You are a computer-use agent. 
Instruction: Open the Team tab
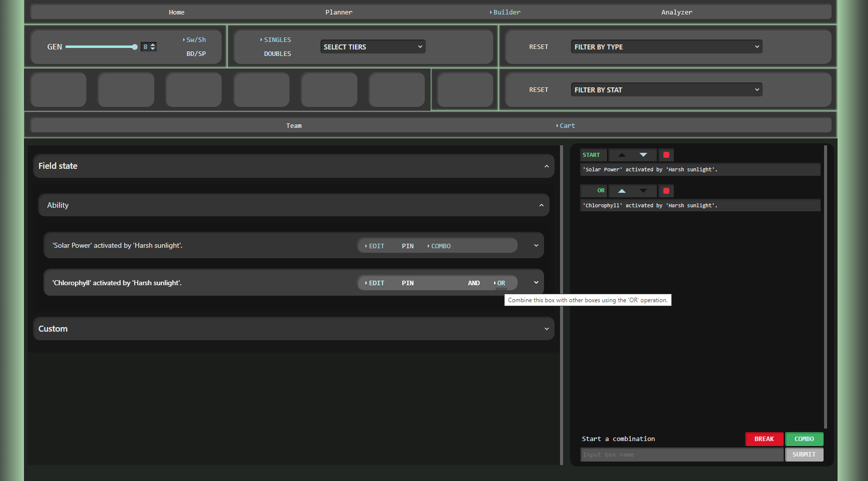(293, 126)
